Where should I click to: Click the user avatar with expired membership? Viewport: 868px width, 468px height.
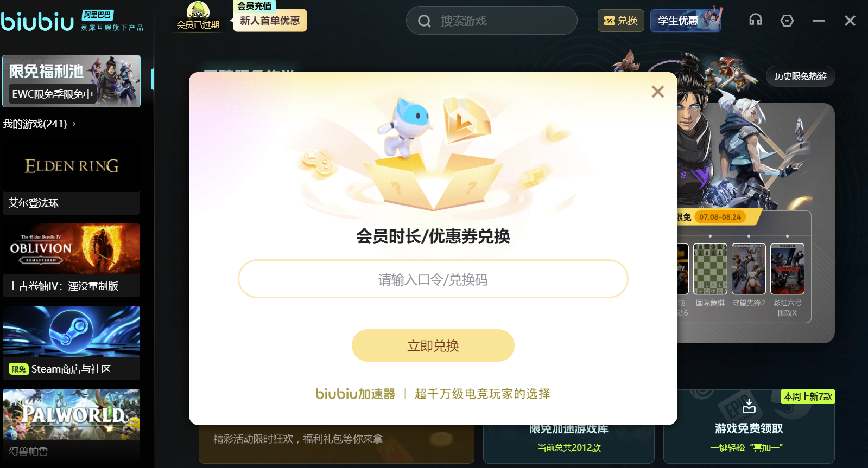[x=198, y=10]
